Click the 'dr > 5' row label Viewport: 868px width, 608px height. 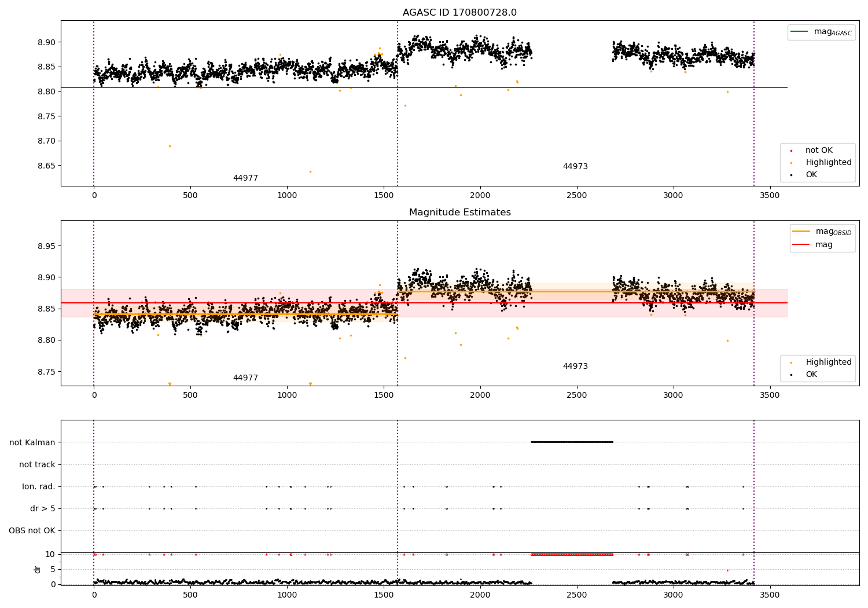(x=43, y=508)
